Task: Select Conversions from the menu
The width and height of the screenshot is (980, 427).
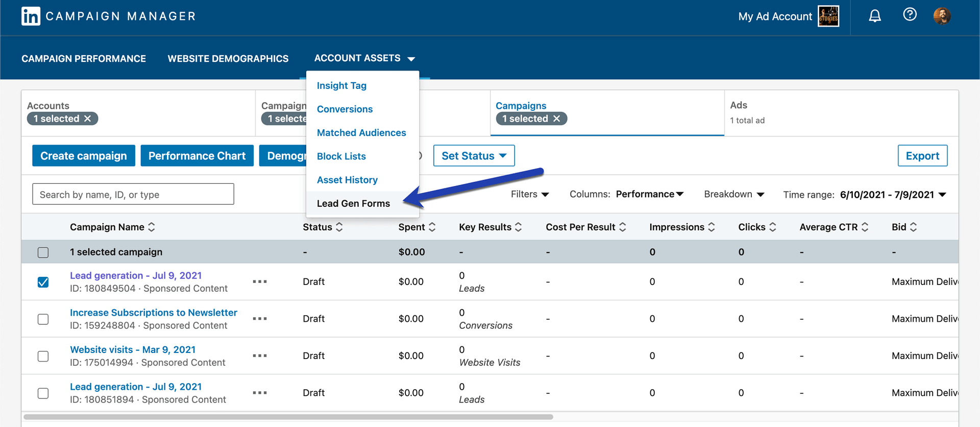Action: click(x=345, y=109)
